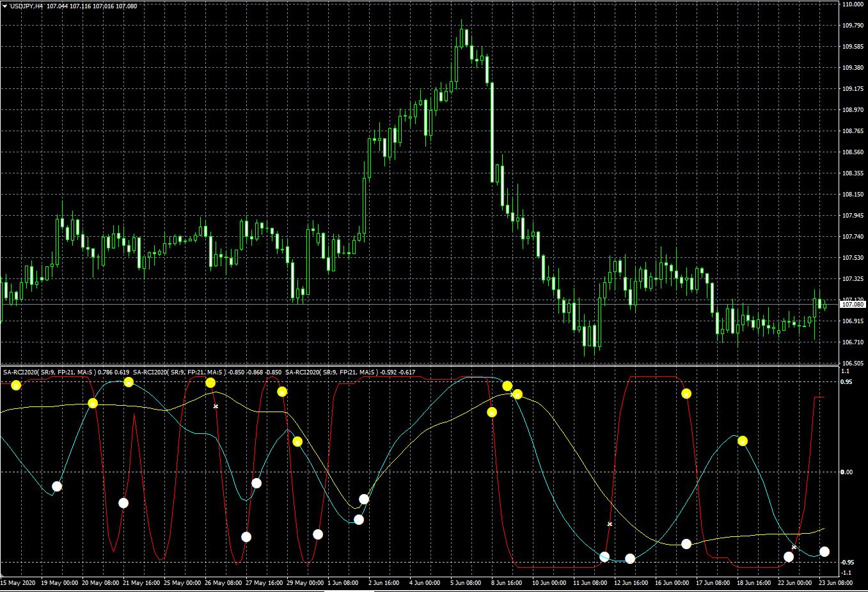868x592 pixels.
Task: Open the chart dropdown arrow beside USDJPY,H4
Action: pos(4,6)
